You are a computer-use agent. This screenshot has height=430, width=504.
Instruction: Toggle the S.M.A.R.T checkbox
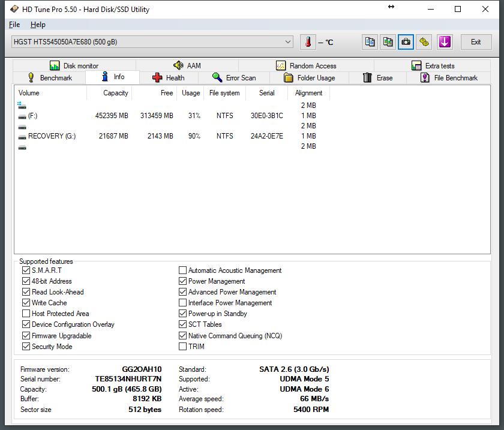(26, 270)
